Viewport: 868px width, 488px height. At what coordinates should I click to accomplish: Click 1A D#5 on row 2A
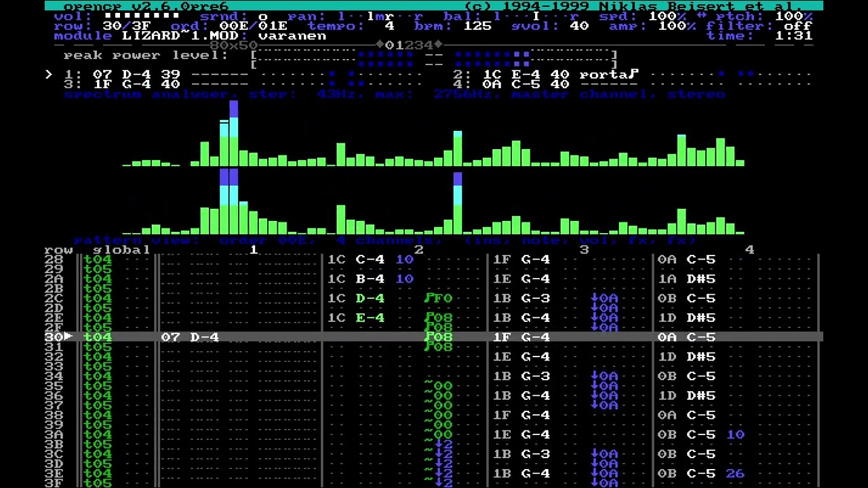click(686, 279)
